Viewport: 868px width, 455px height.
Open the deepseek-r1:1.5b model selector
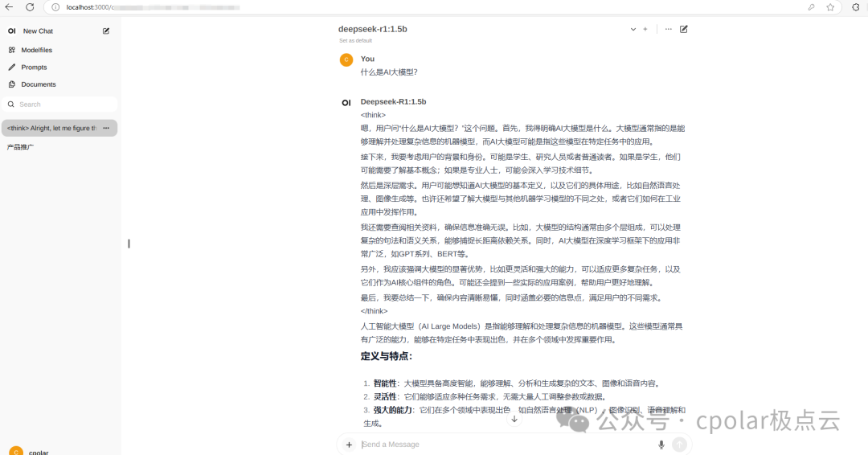[x=373, y=29]
